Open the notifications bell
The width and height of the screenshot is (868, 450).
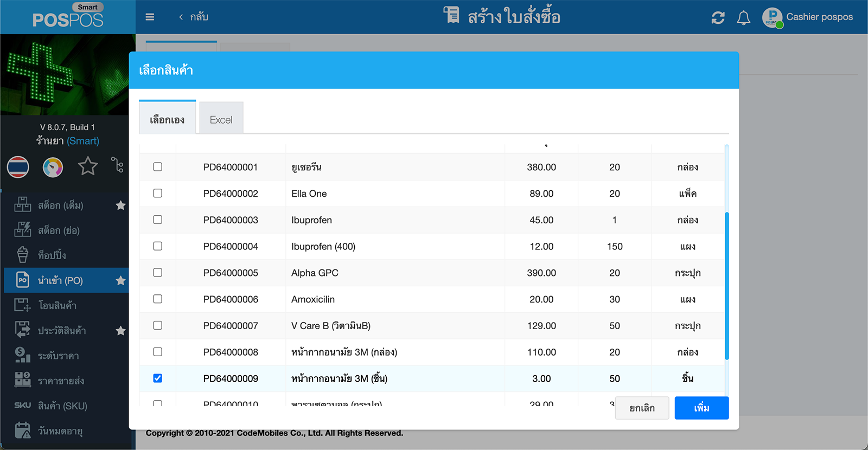click(743, 18)
